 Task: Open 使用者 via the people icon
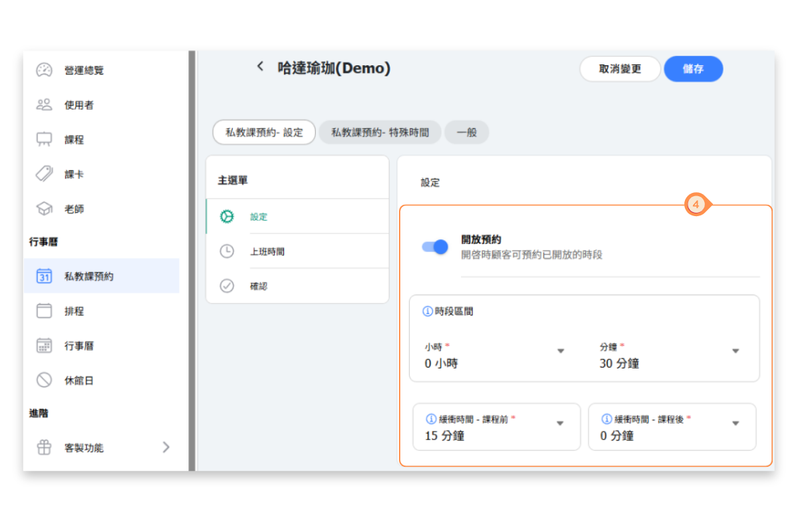point(44,105)
